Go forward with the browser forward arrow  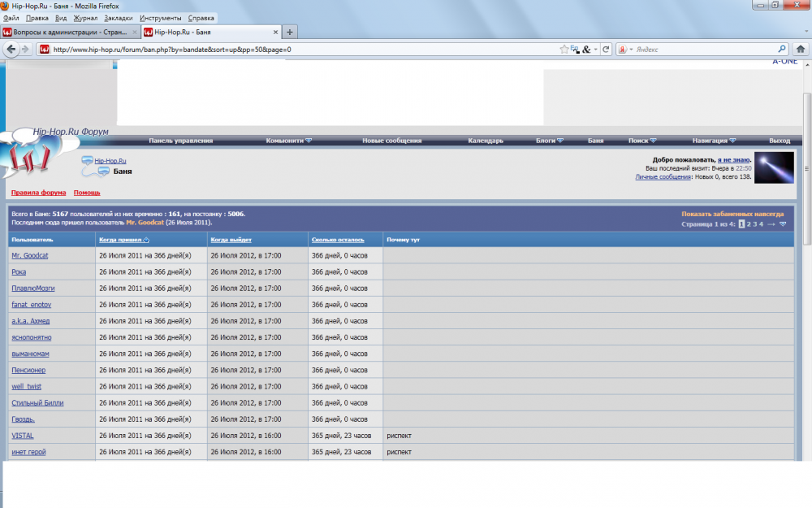pyautogui.click(x=25, y=50)
